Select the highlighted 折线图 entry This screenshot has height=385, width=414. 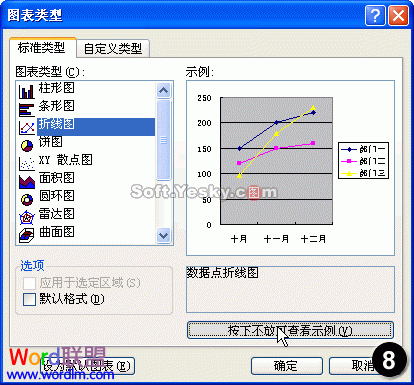96,127
